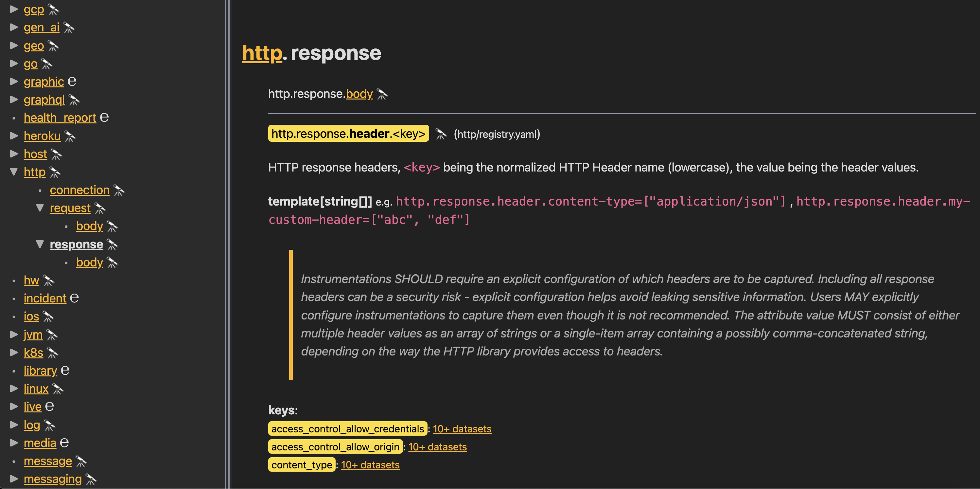Collapse the request subtree arrow

[x=40, y=208]
